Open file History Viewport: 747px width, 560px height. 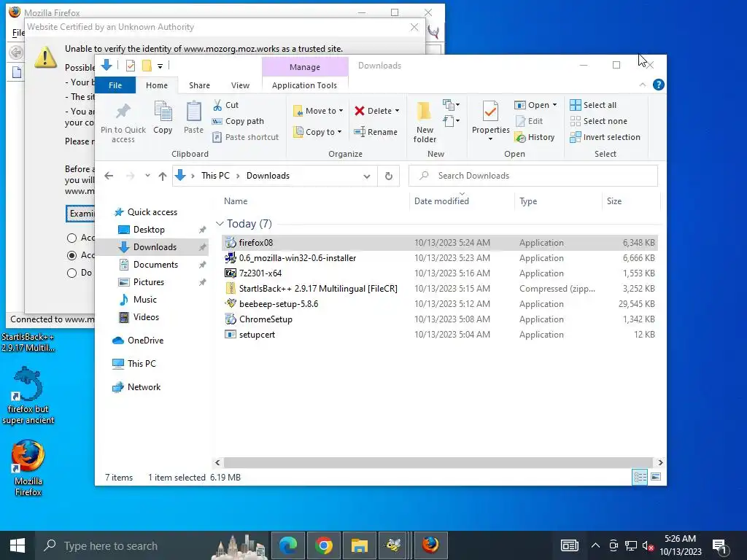[x=535, y=137]
